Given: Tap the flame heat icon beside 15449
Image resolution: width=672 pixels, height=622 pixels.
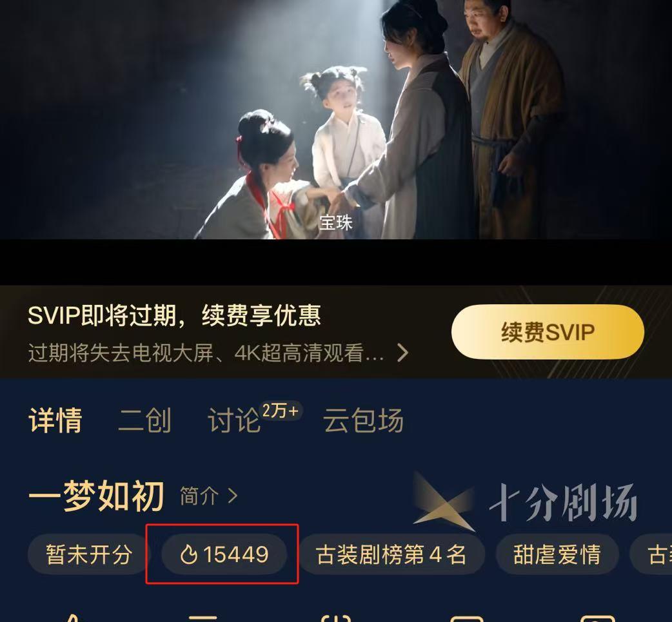Looking at the screenshot, I should pos(188,554).
